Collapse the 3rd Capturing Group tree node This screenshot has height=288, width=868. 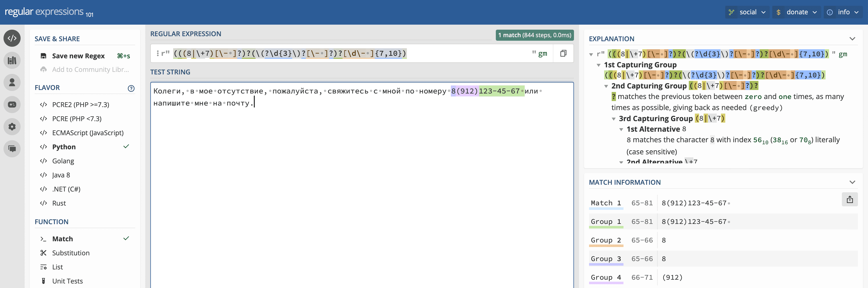click(614, 119)
